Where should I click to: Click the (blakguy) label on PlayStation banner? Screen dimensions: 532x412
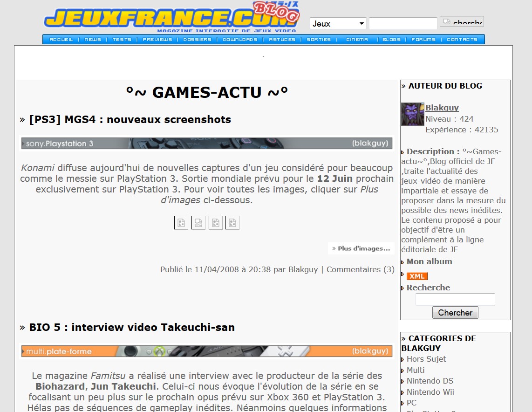pos(370,143)
